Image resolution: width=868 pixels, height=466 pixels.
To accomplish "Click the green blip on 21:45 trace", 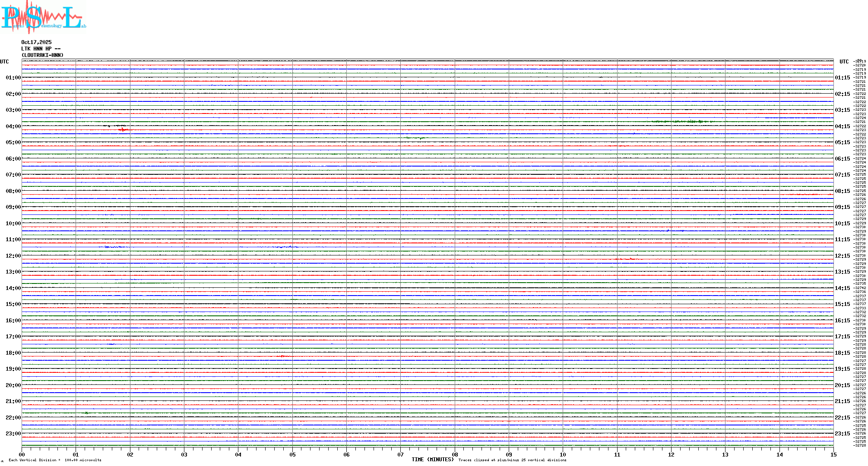I will tap(87, 413).
